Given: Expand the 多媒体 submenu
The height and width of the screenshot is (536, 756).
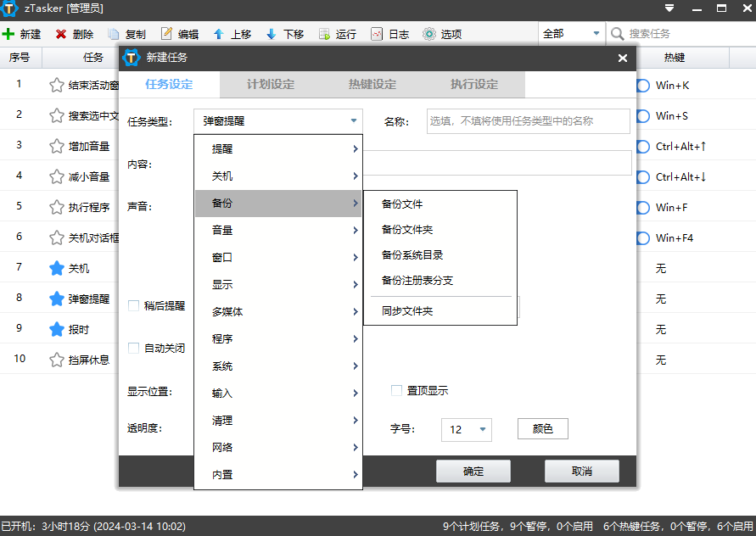Looking at the screenshot, I should (278, 312).
